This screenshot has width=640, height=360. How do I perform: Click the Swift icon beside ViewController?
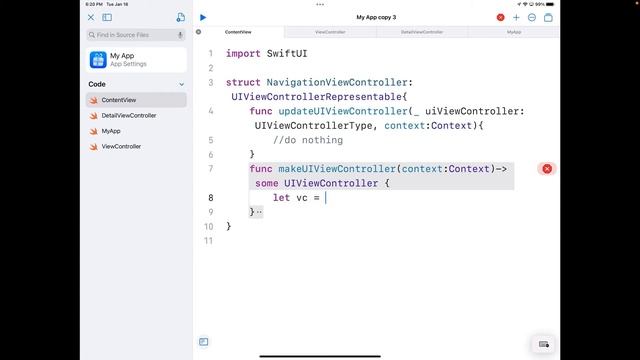point(94,147)
